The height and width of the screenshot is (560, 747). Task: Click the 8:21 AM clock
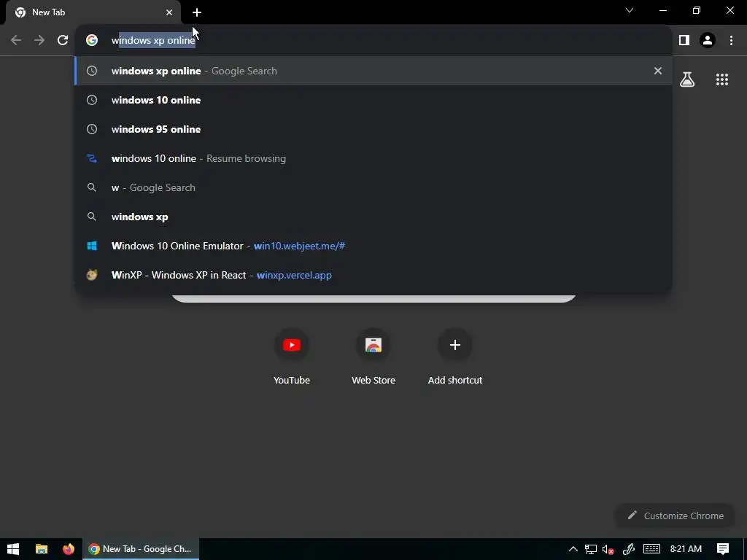click(686, 549)
